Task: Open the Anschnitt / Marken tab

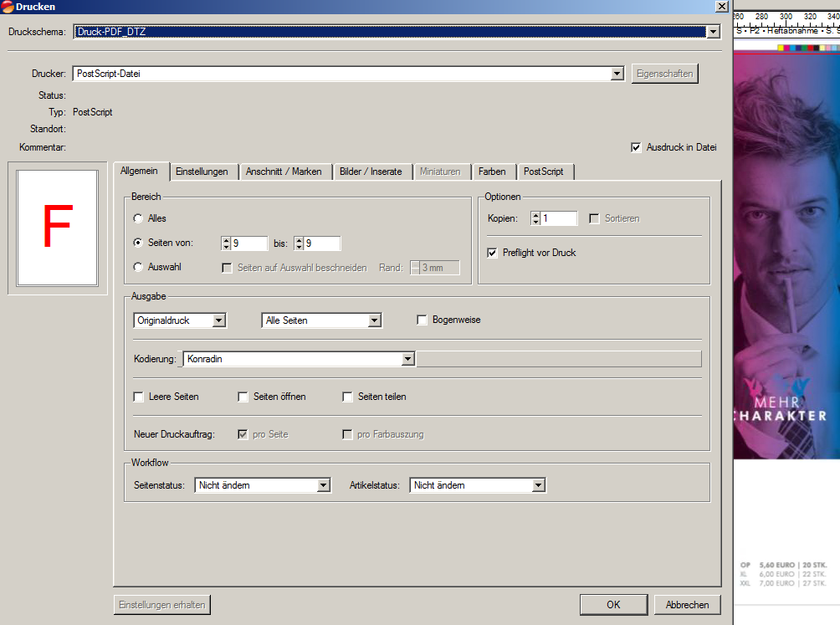Action: 284,172
